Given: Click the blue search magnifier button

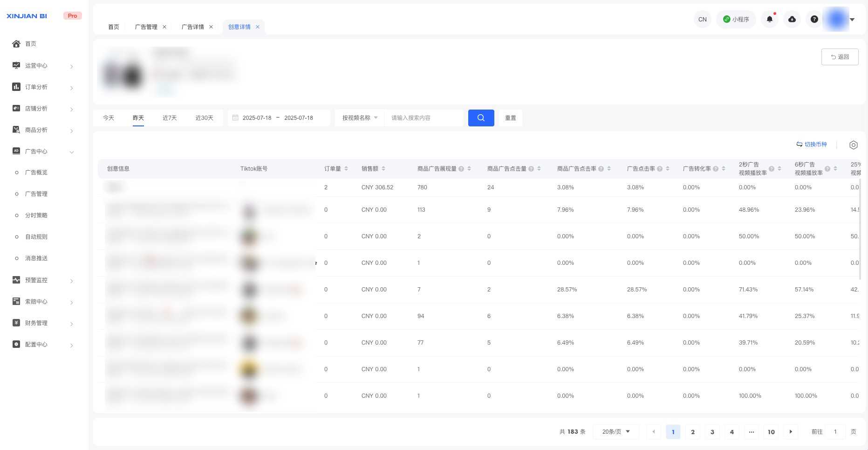Looking at the screenshot, I should pyautogui.click(x=481, y=118).
